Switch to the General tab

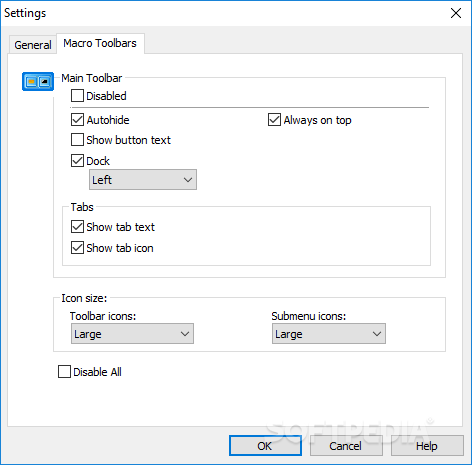coord(33,45)
